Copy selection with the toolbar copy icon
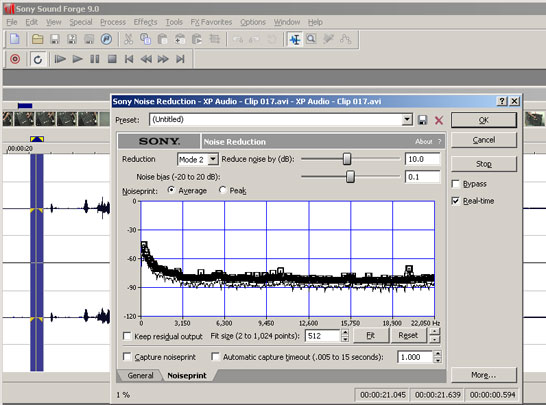Image resolution: width=546 pixels, height=405 pixels. coord(145,39)
